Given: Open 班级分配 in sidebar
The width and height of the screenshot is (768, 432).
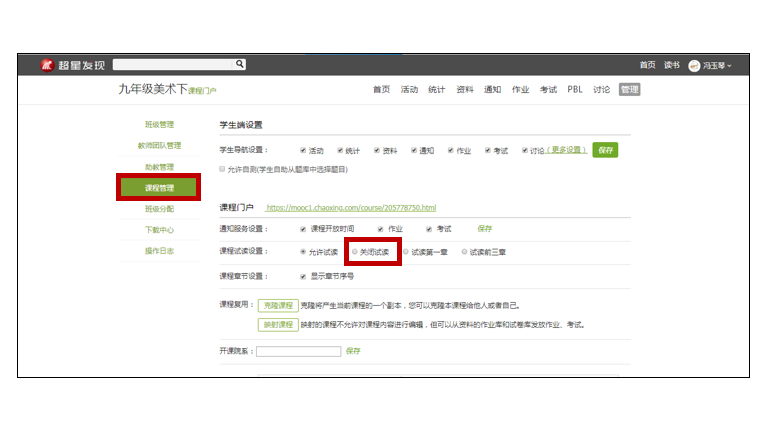Looking at the screenshot, I should (159, 209).
